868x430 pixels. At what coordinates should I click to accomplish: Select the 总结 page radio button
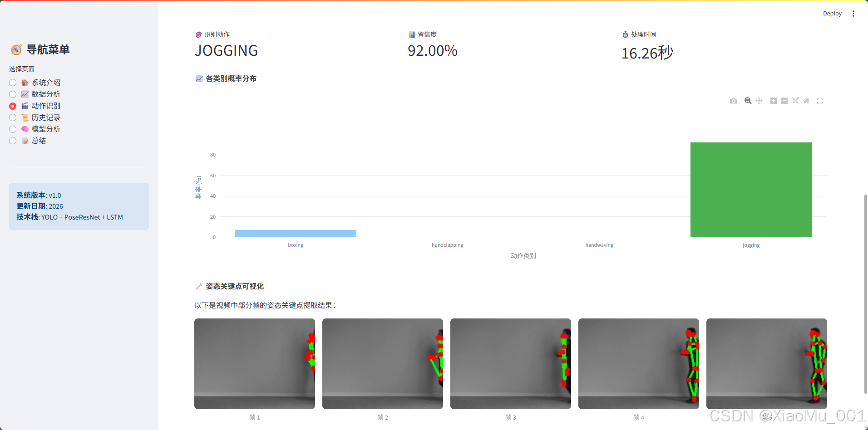click(x=13, y=141)
